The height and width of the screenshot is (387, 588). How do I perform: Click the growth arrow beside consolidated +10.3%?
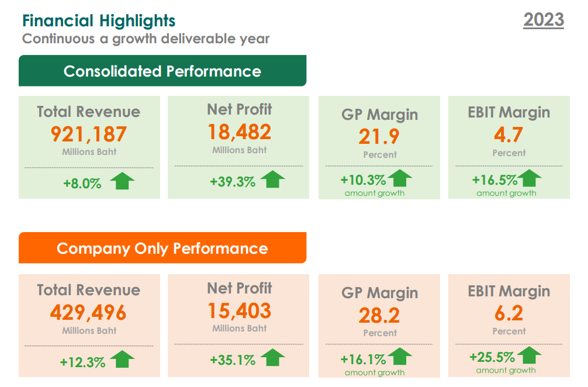pyautogui.click(x=399, y=178)
